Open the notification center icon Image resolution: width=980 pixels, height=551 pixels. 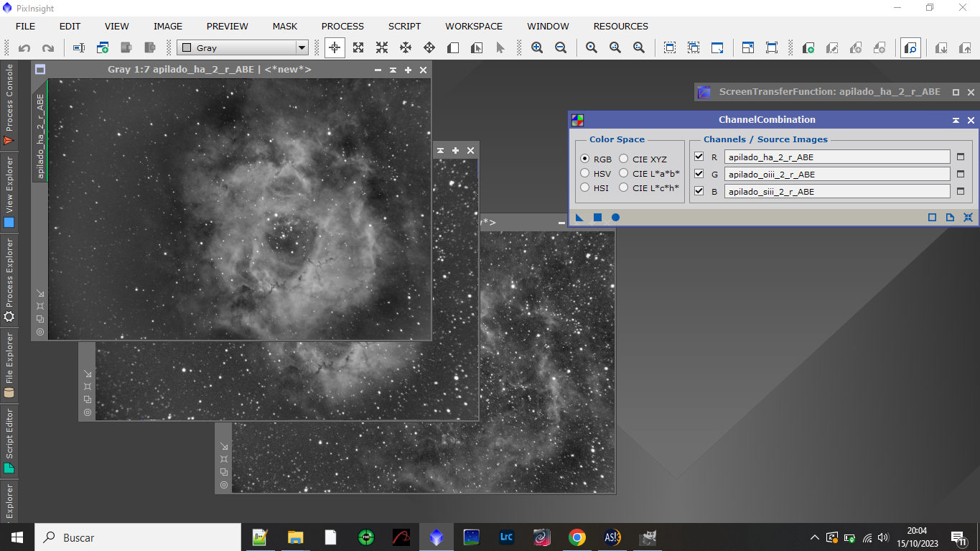pos(958,537)
